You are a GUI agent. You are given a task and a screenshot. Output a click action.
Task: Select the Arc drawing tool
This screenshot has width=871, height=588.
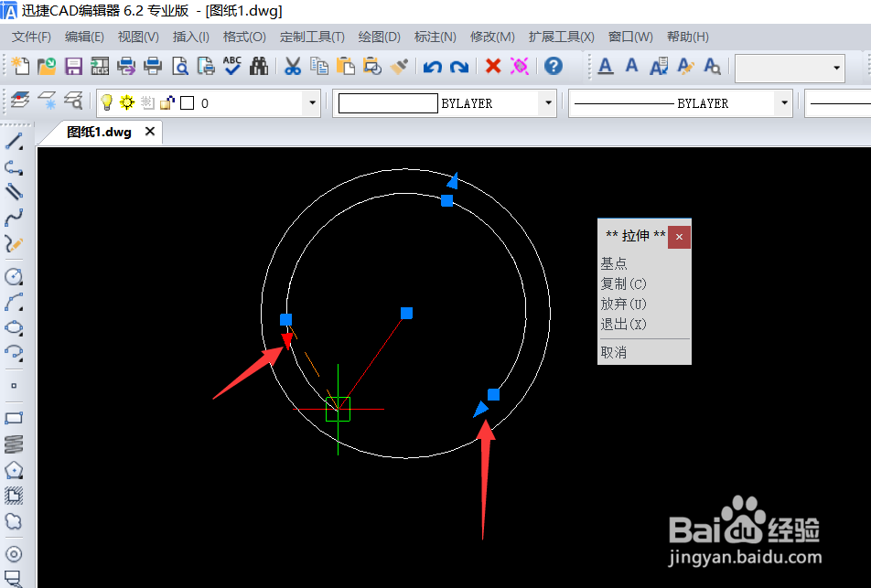click(14, 302)
